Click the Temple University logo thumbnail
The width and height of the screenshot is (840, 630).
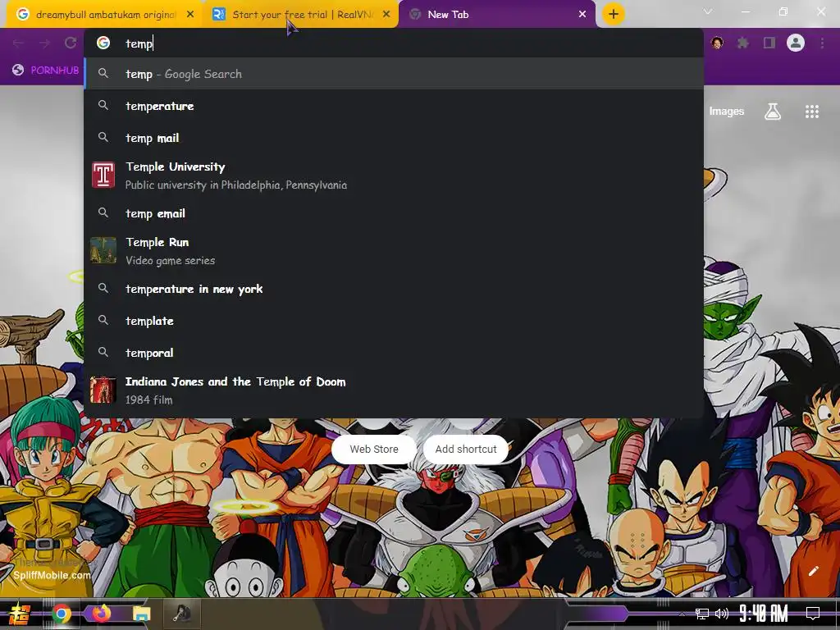point(103,176)
